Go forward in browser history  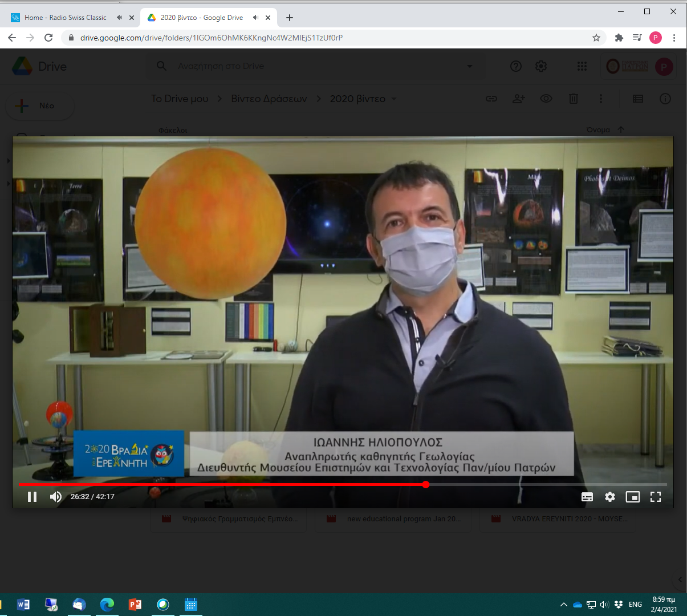point(30,38)
